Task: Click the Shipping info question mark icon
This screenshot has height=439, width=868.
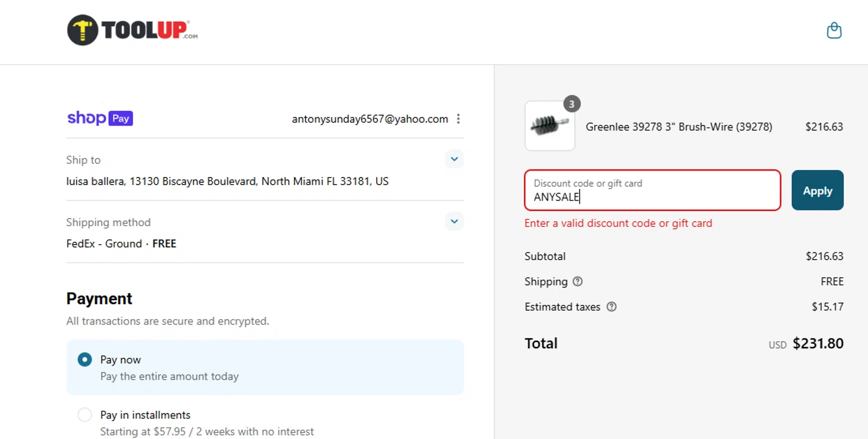Action: (x=578, y=282)
